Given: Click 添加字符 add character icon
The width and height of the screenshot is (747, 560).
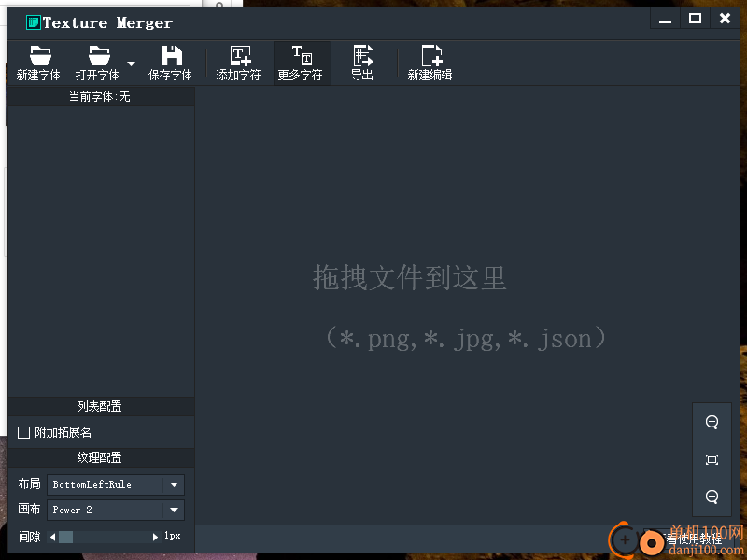Looking at the screenshot, I should click(x=238, y=63).
